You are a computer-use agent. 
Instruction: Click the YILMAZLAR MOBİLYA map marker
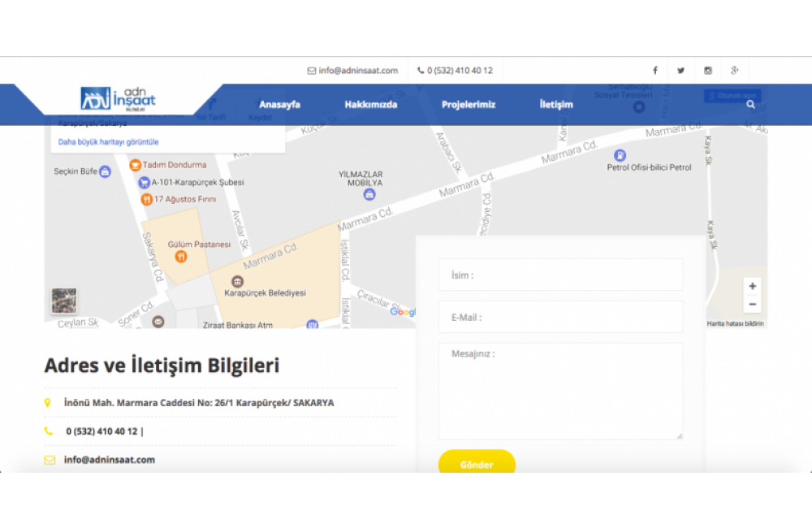pyautogui.click(x=369, y=194)
